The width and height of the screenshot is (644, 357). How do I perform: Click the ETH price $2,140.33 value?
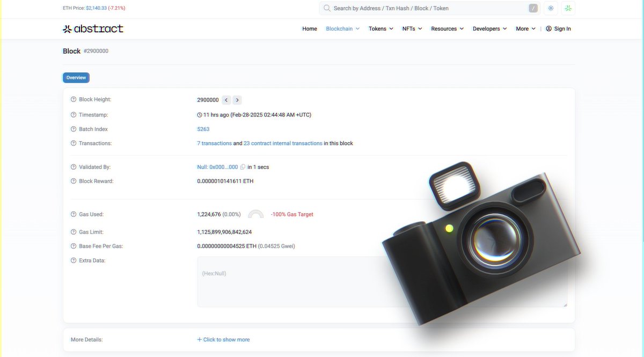point(96,8)
